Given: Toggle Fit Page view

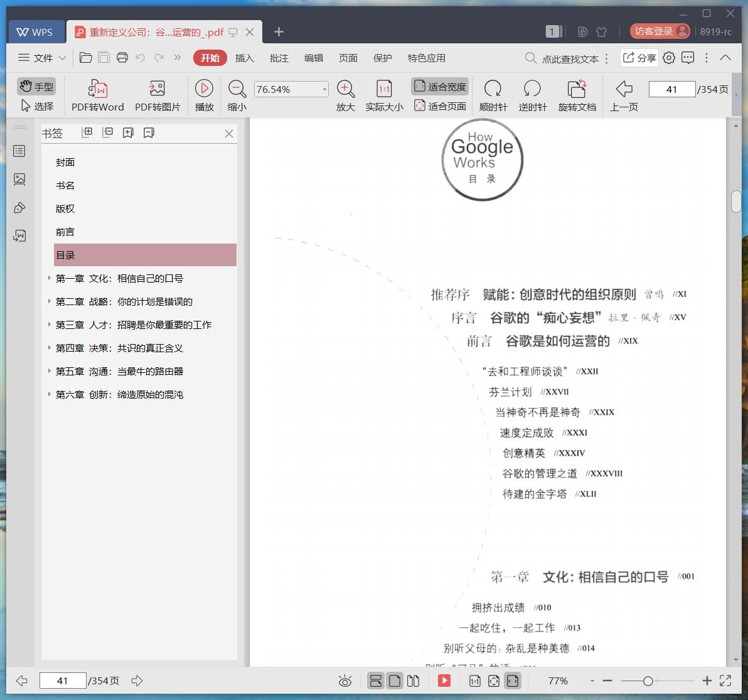Looking at the screenshot, I should click(440, 106).
